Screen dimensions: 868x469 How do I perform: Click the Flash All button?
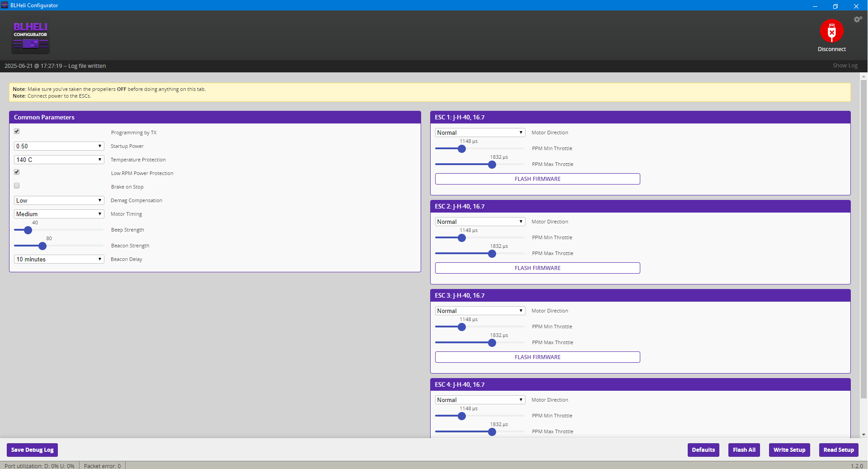tap(744, 450)
